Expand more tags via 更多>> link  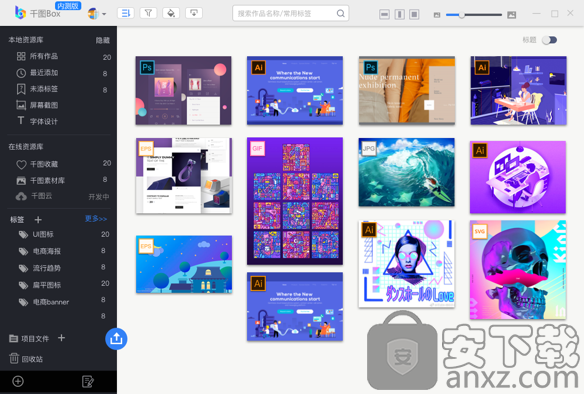(x=96, y=219)
